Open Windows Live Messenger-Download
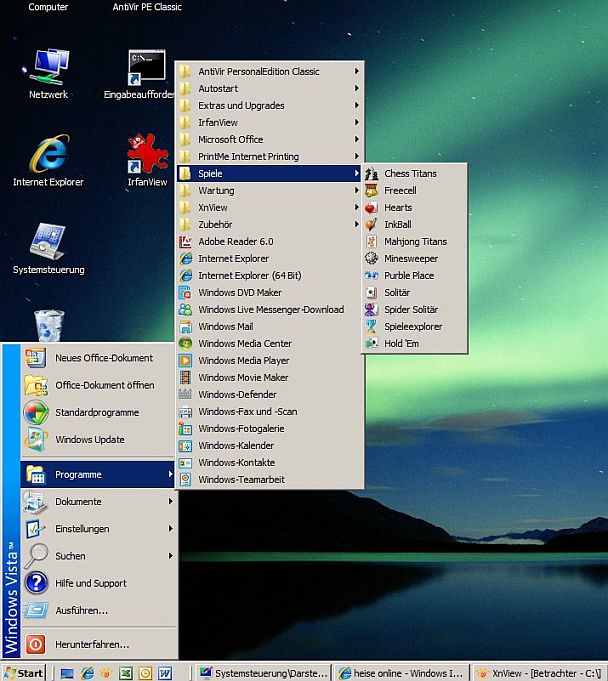Screen dimensions: 608x681 pyautogui.click(x=269, y=309)
